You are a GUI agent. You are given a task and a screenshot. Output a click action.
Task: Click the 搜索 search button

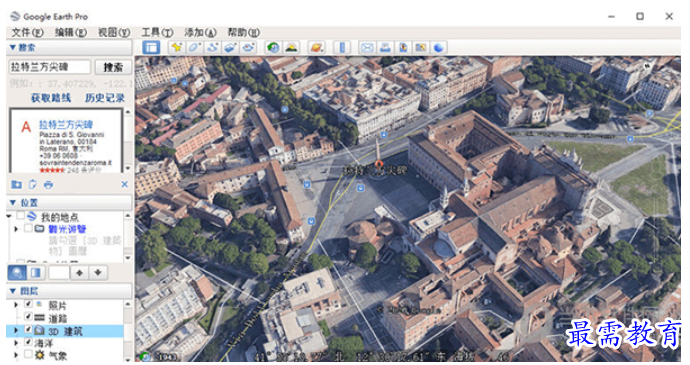coord(113,67)
